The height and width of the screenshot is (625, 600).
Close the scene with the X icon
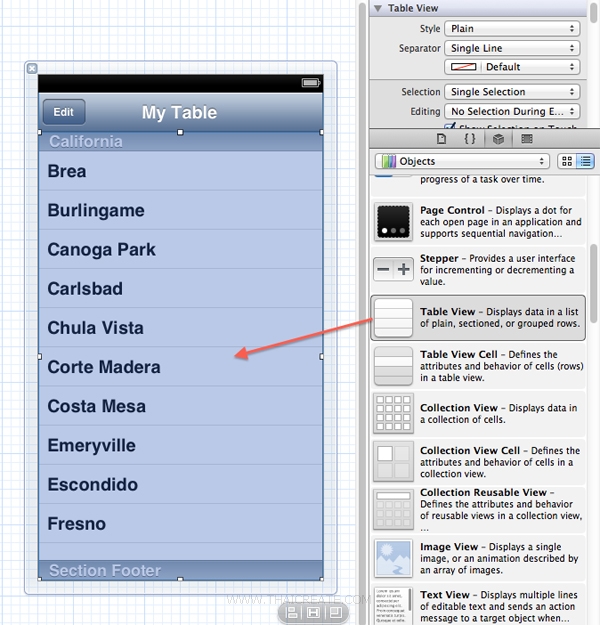tap(32, 69)
